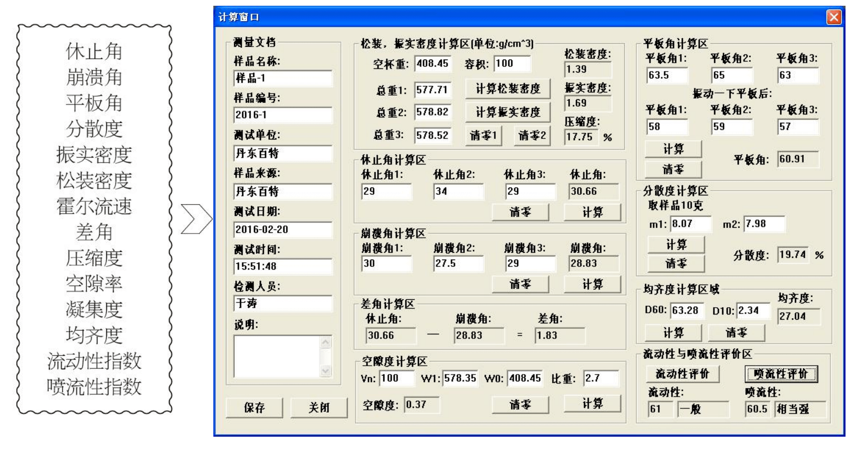Click the 喷流性评价 button
Image resolution: width=868 pixels, height=456 pixels.
click(781, 374)
